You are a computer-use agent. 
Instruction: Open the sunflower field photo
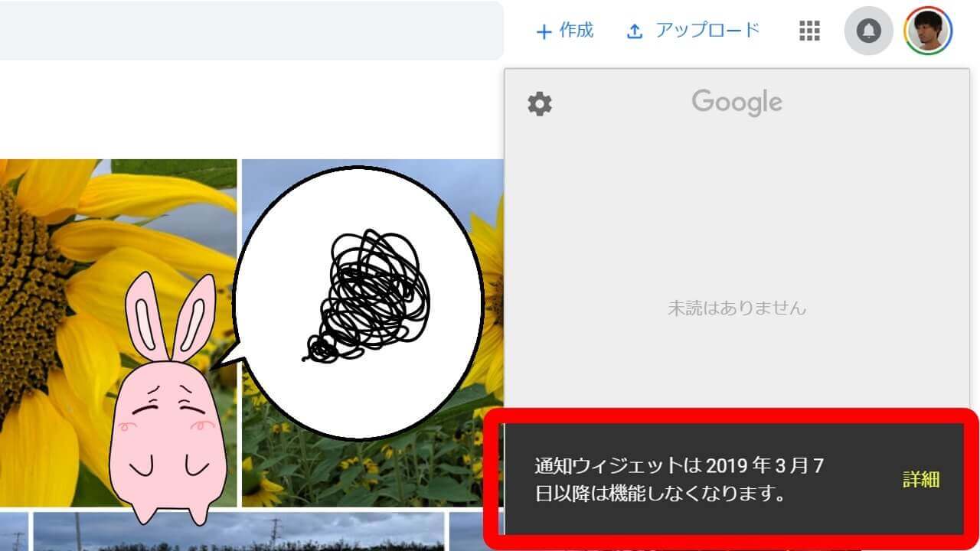coord(373,333)
